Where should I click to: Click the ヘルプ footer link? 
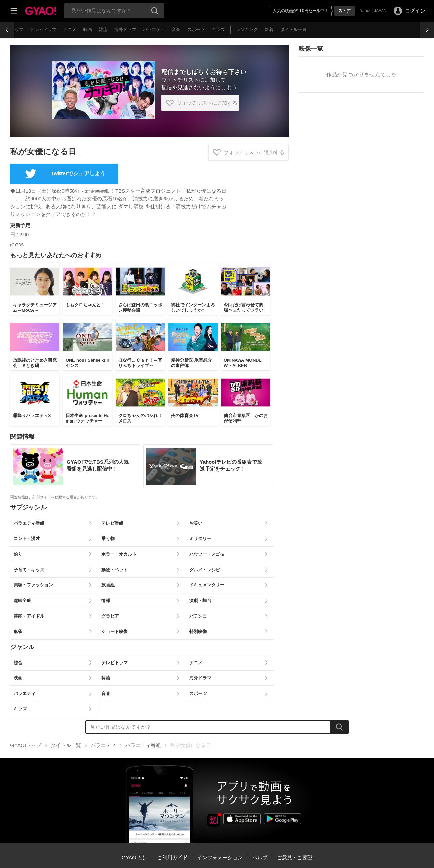click(x=260, y=858)
